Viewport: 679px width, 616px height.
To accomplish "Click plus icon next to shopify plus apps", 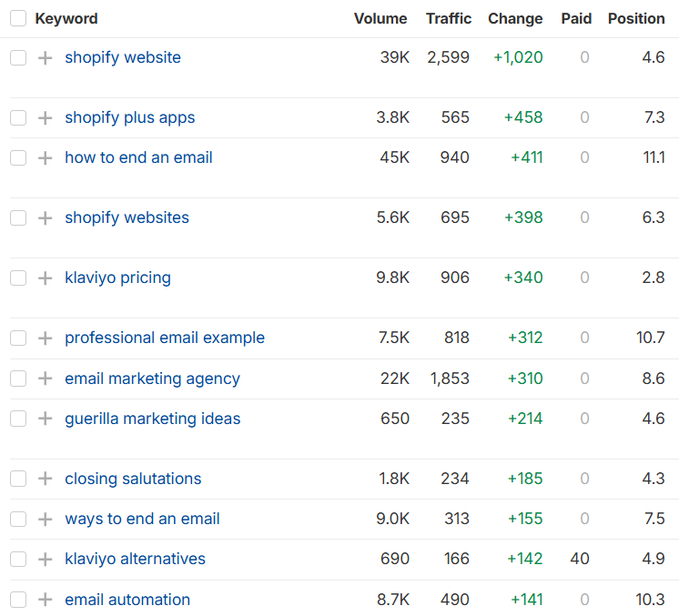I will [45, 117].
